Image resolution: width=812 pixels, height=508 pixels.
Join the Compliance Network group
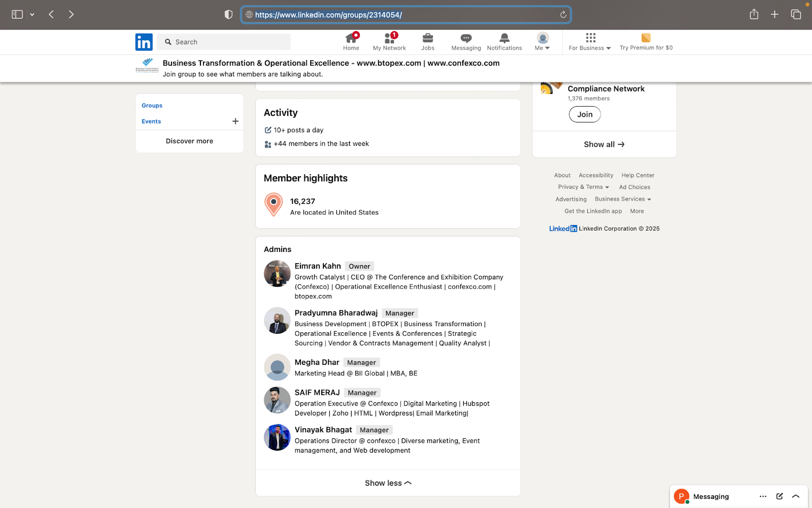click(585, 114)
